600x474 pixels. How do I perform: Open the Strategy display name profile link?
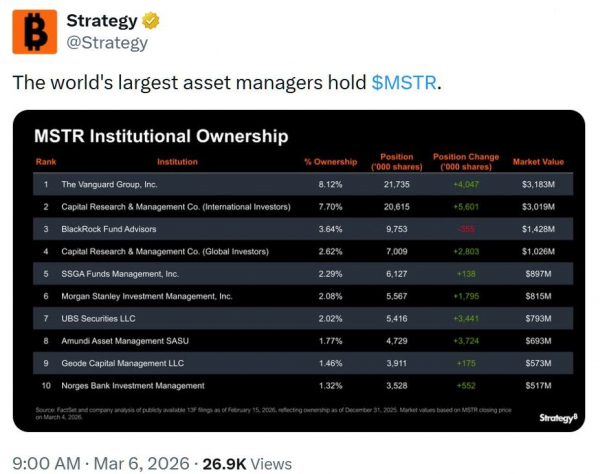tap(101, 20)
